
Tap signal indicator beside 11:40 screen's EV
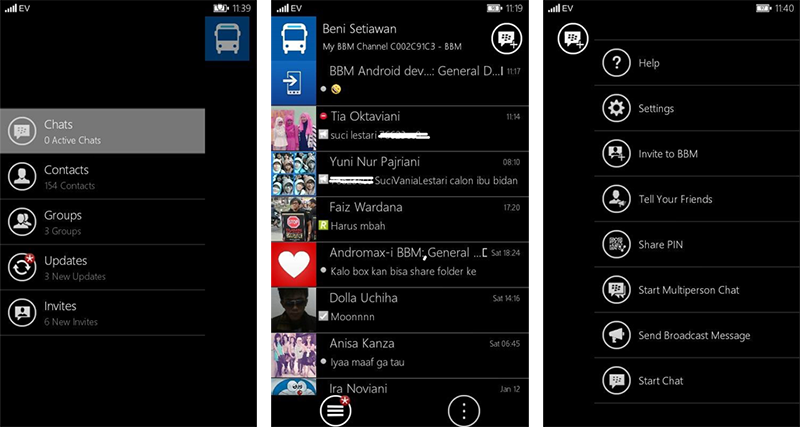[554, 8]
